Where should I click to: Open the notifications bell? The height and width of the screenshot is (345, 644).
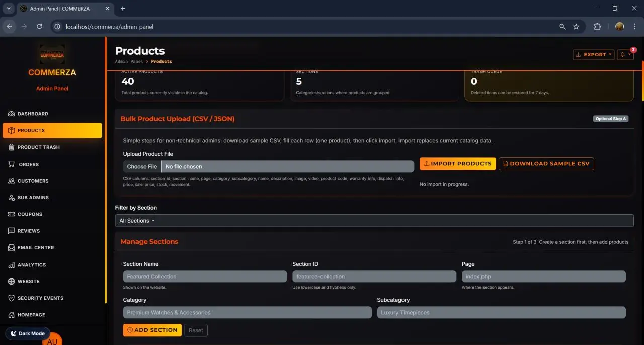tap(625, 55)
